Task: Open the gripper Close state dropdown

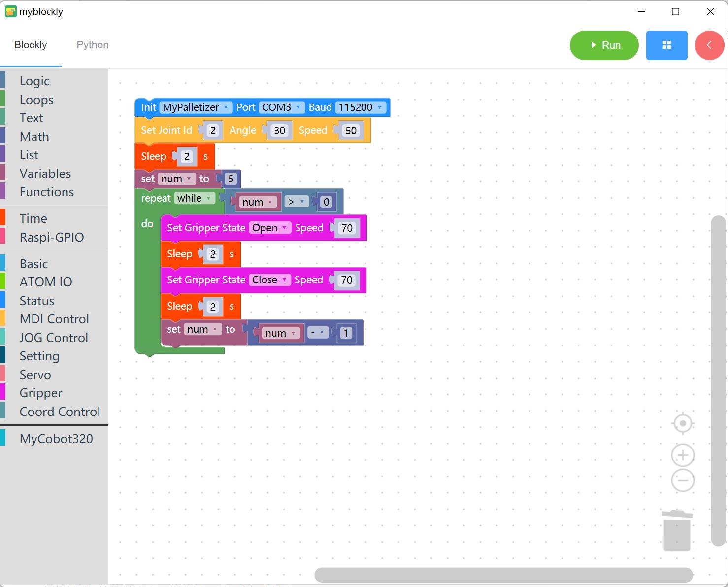Action: tap(269, 280)
